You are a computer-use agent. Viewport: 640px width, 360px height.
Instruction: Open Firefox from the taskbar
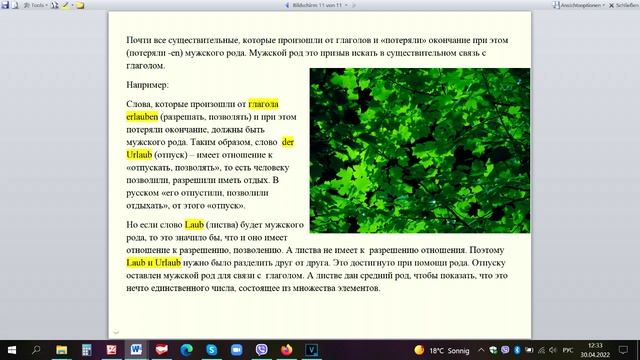[x=287, y=350]
